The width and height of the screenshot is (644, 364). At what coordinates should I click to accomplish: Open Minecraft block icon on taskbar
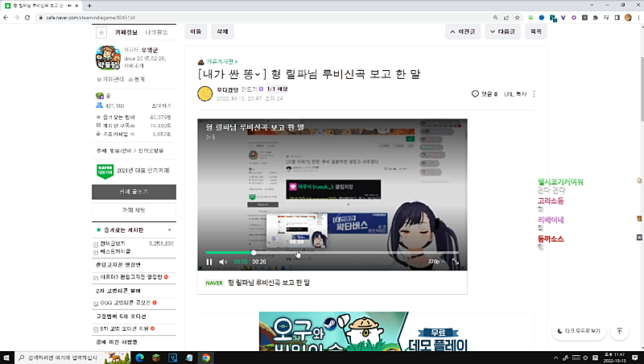[x=156, y=358]
